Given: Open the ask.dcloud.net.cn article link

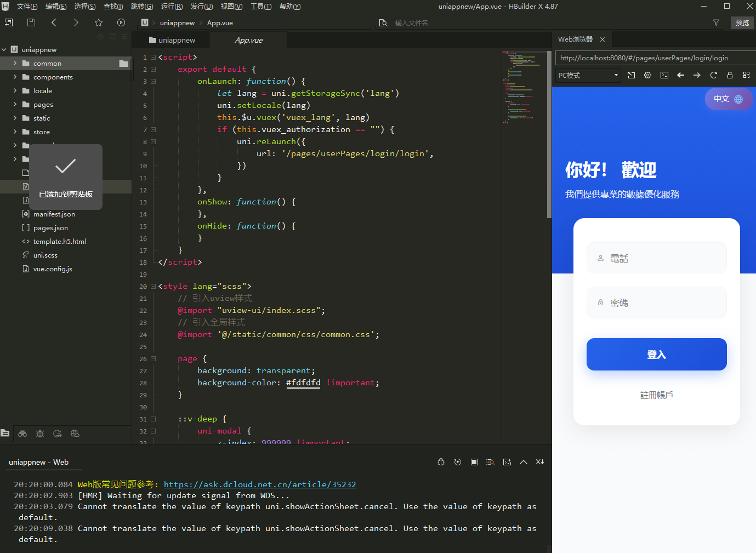Looking at the screenshot, I should click(x=260, y=484).
